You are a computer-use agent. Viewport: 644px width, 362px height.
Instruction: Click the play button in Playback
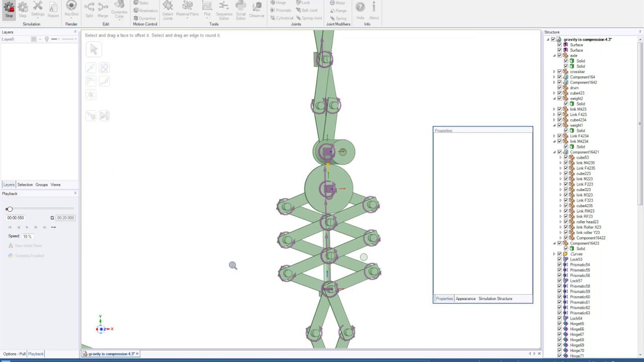coord(27,227)
